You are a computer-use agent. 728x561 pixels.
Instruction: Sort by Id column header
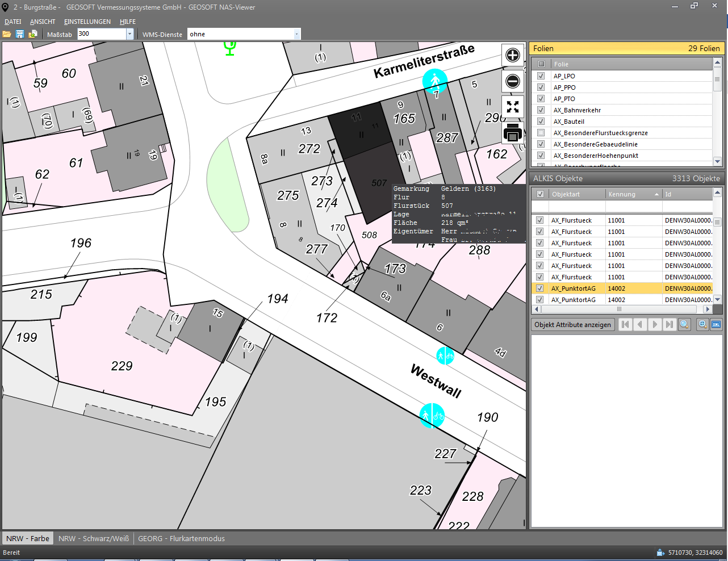687,194
